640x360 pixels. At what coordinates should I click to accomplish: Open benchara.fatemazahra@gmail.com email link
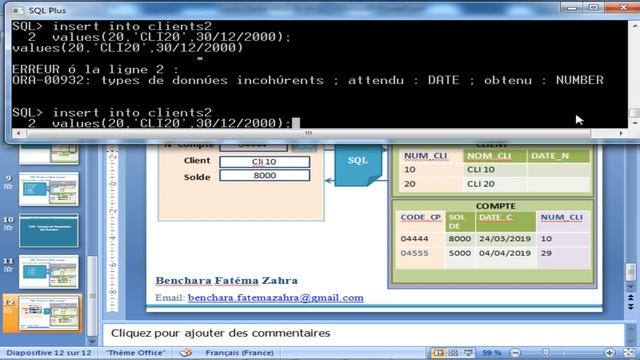pos(276,298)
